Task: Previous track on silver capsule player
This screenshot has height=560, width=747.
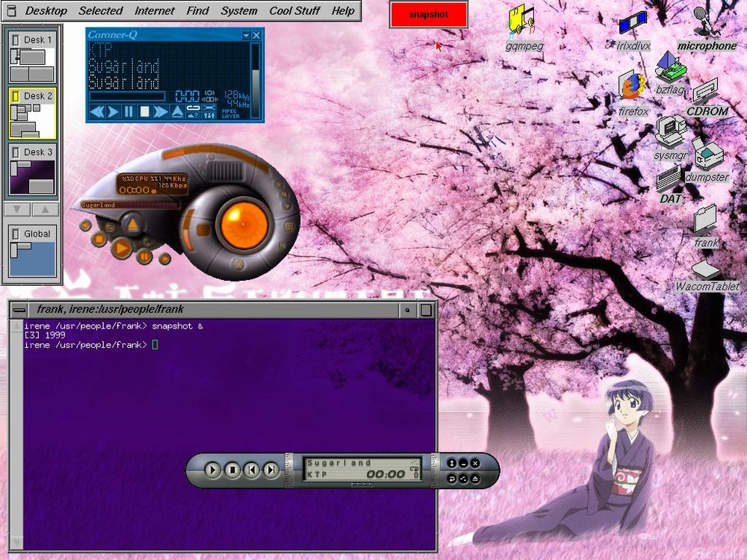Action: (252, 470)
